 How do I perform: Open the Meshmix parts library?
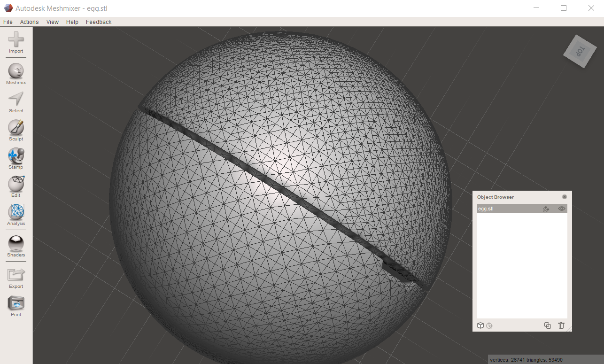coord(15,73)
